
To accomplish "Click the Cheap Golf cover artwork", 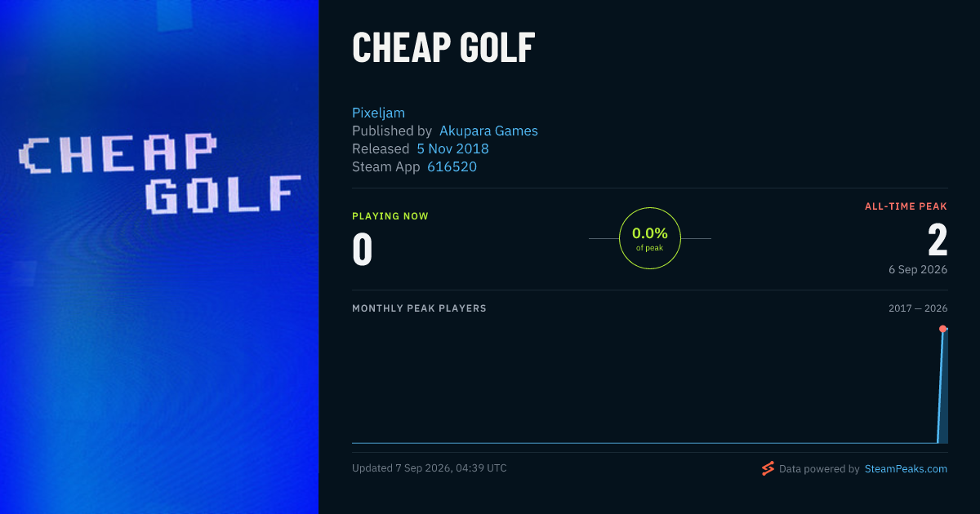I will 159,257.
